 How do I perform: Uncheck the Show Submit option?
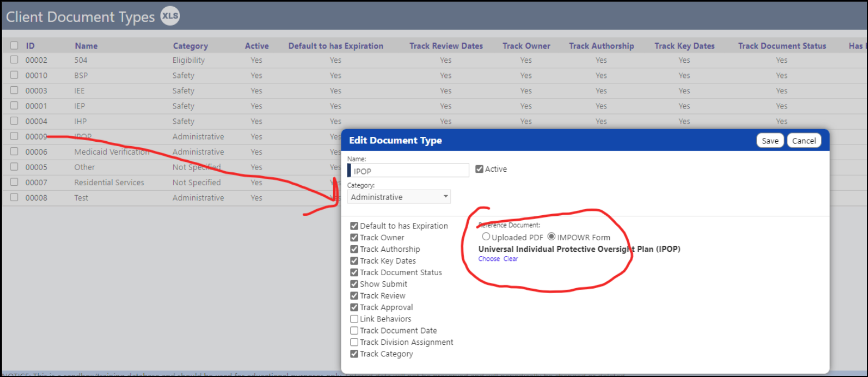pyautogui.click(x=354, y=284)
